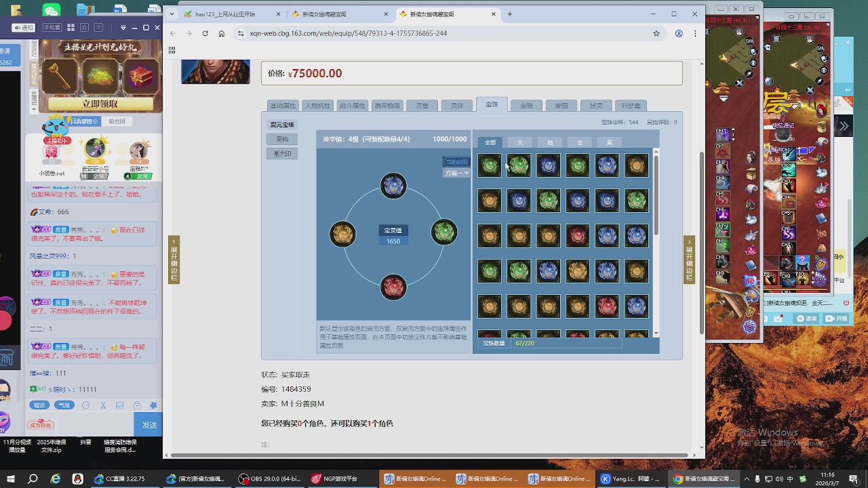Click the green orb in the right equipped slot
This screenshot has width=868, height=488.
[x=444, y=232]
